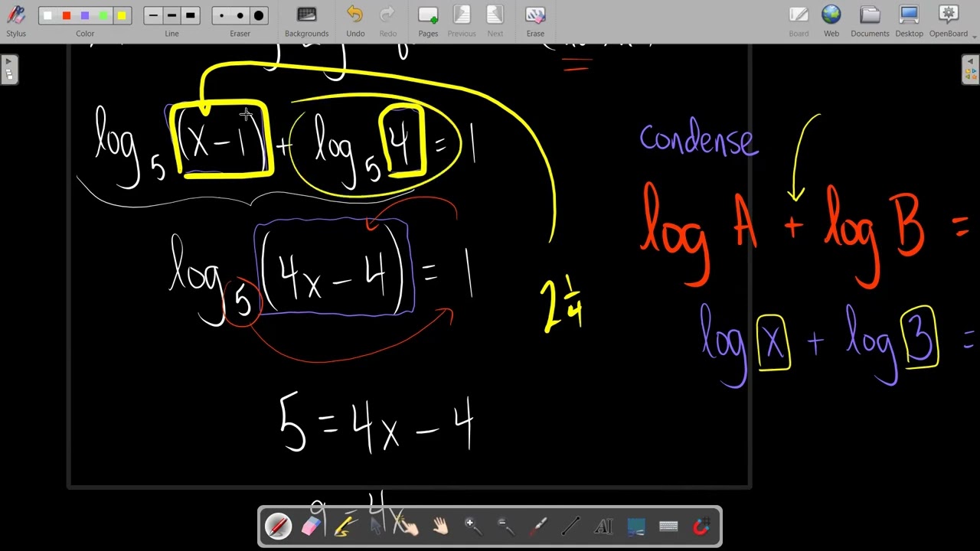This screenshot has width=980, height=551.
Task: Expand the left side panel
Action: [x=8, y=70]
